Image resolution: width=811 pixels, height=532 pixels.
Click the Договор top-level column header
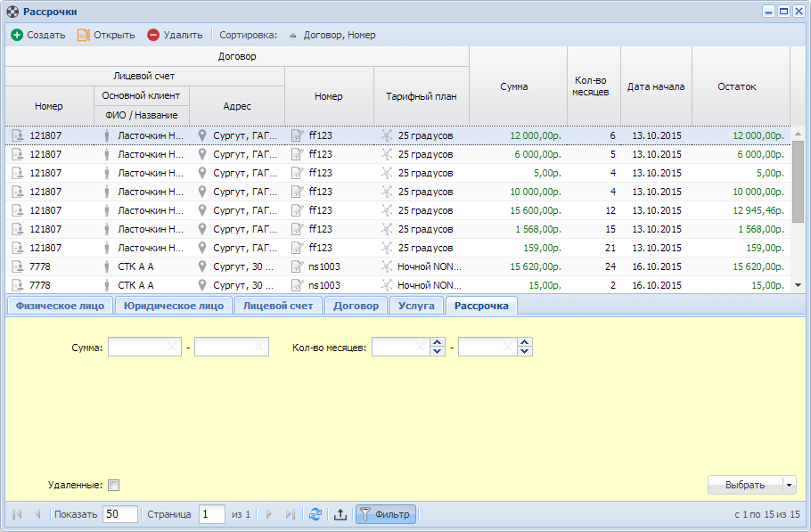237,56
